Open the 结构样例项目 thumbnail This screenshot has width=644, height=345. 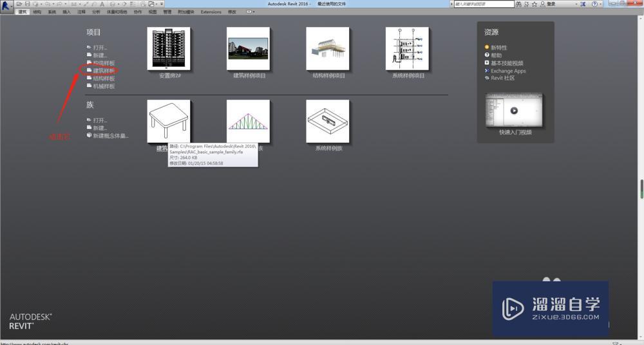point(328,48)
